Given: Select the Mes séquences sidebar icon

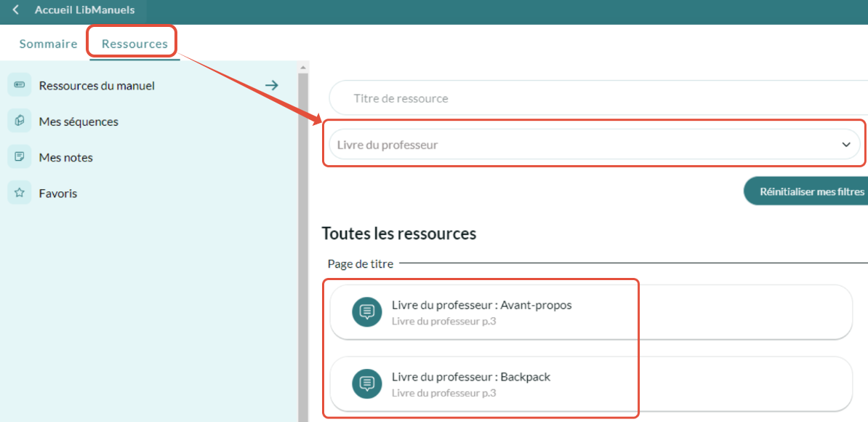Looking at the screenshot, I should [x=19, y=122].
